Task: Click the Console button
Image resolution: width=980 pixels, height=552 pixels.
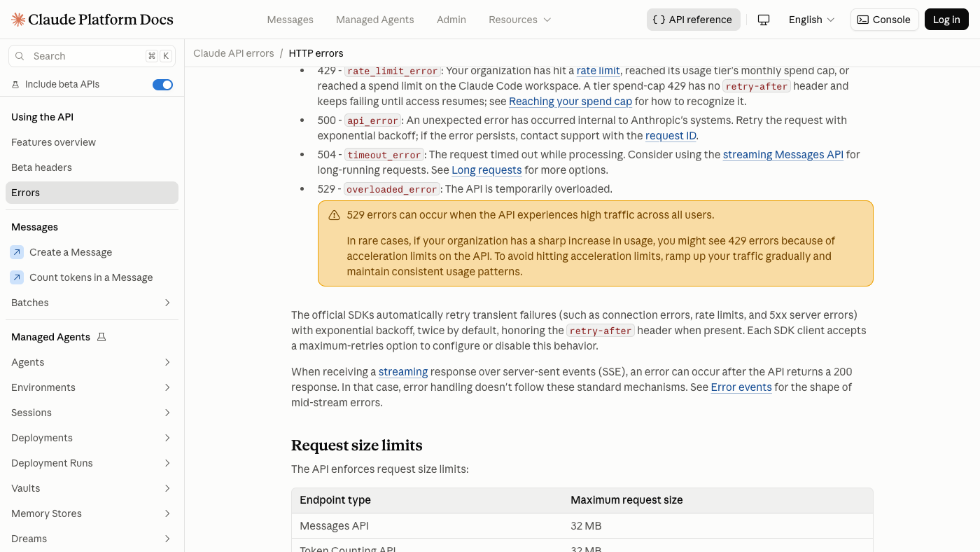Action: pos(884,20)
